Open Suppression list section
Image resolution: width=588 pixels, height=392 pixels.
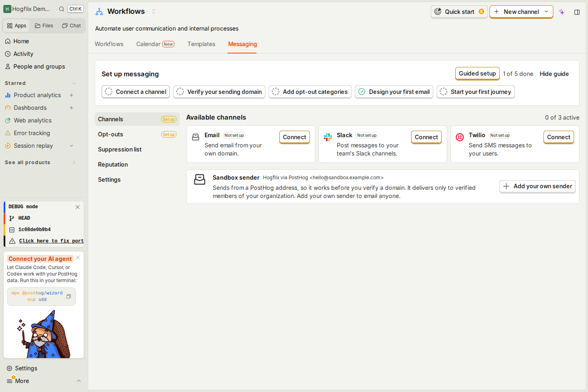pos(137,149)
